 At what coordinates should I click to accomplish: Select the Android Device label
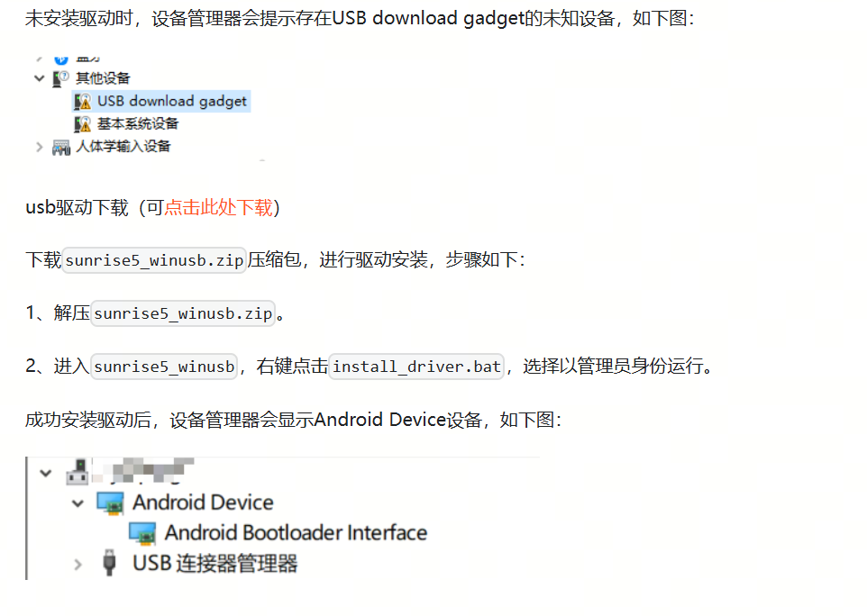[203, 503]
